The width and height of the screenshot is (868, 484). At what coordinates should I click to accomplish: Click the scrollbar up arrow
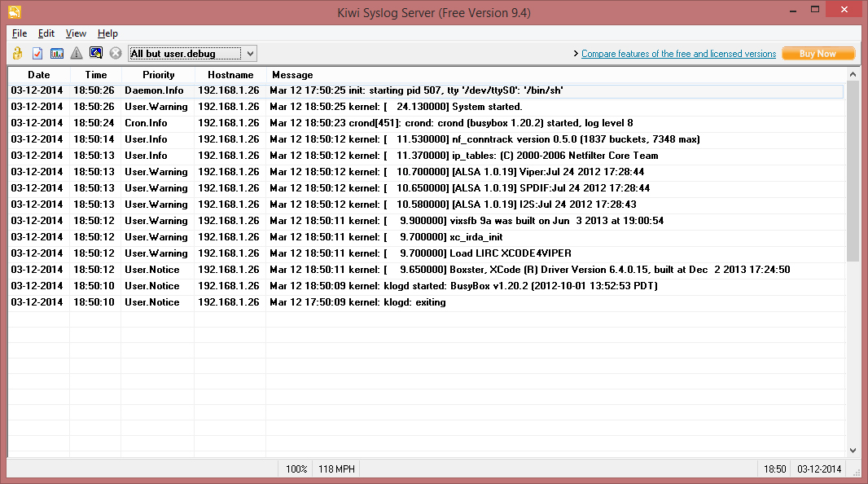pos(853,74)
